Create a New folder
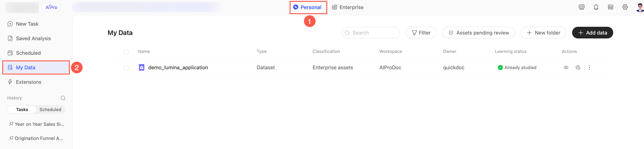Image resolution: width=644 pixels, height=149 pixels. [x=543, y=33]
